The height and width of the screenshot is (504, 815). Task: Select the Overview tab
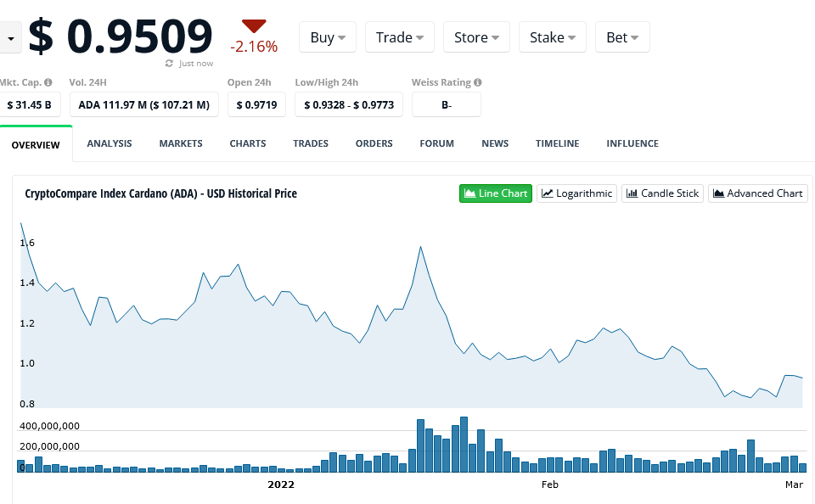pos(36,145)
